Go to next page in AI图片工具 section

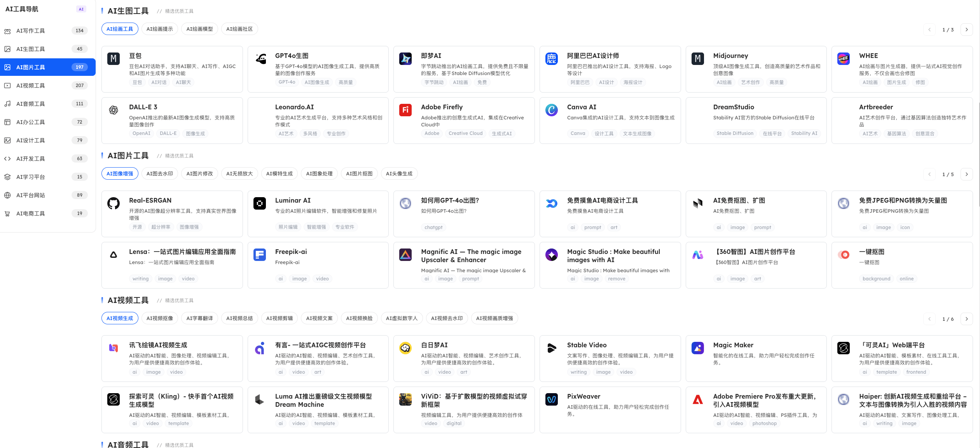967,174
